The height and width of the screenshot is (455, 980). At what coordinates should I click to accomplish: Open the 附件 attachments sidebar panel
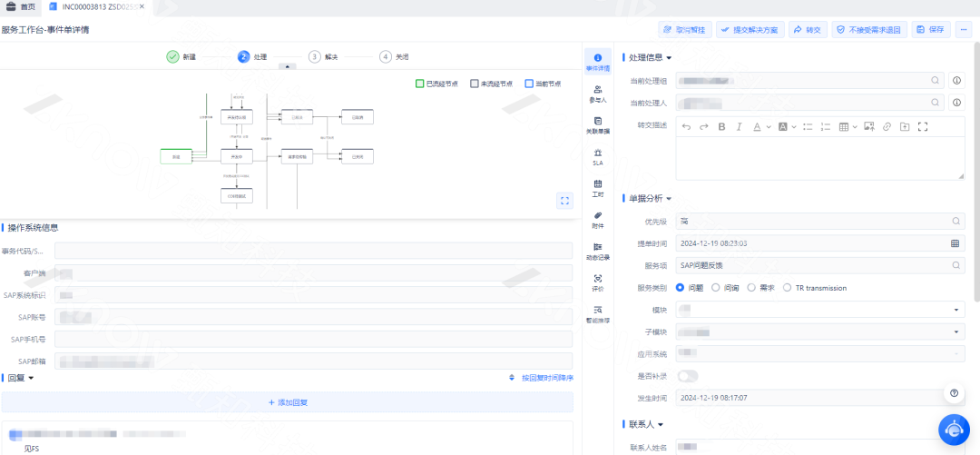point(597,219)
